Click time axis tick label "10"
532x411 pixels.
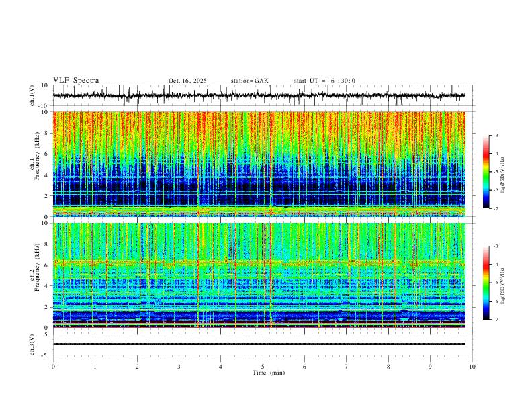tap(472, 367)
